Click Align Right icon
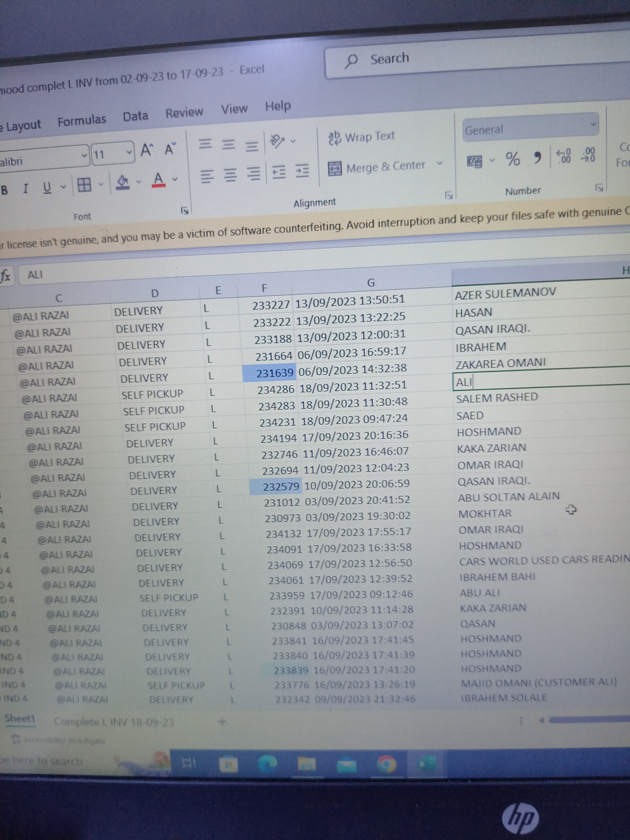 253,173
